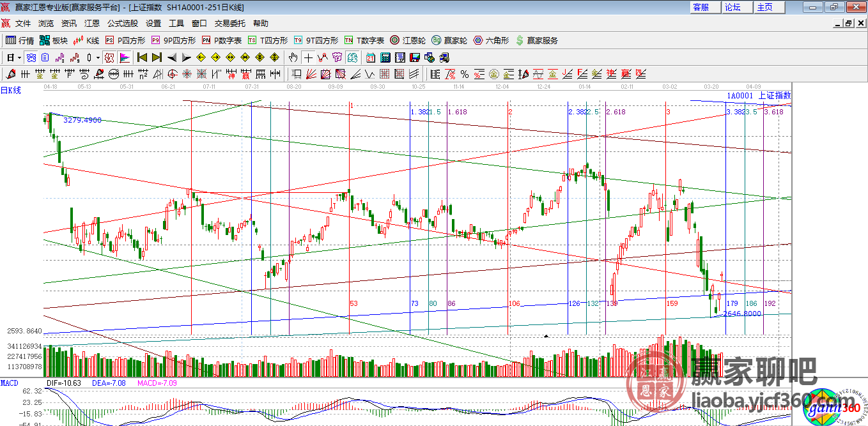Open the 江恩 menu

click(x=92, y=24)
